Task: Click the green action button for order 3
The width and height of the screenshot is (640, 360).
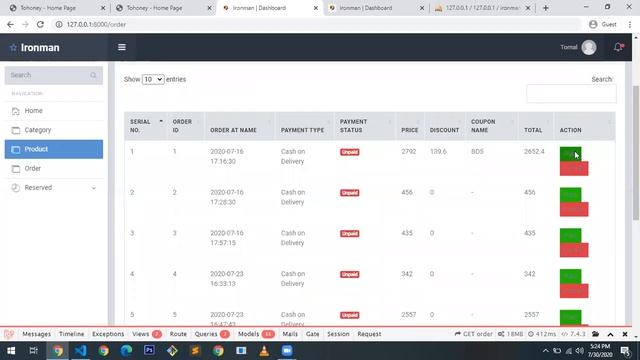Action: pos(570,236)
